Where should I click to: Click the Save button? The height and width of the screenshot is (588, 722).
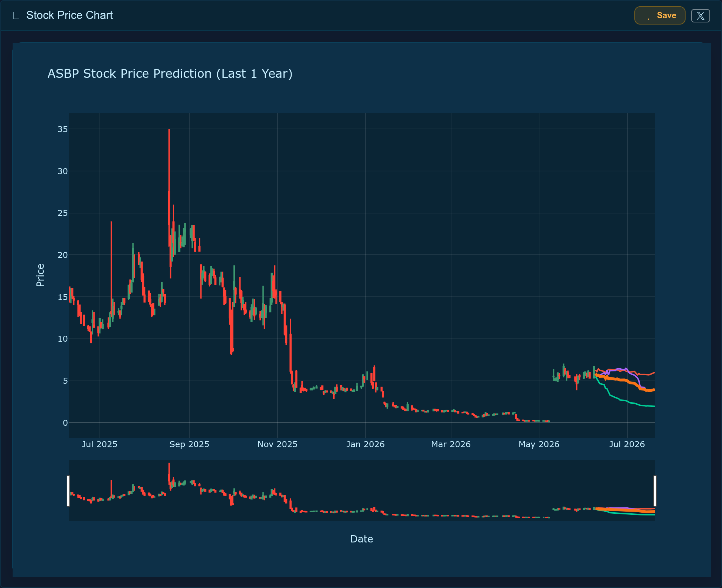pyautogui.click(x=660, y=15)
